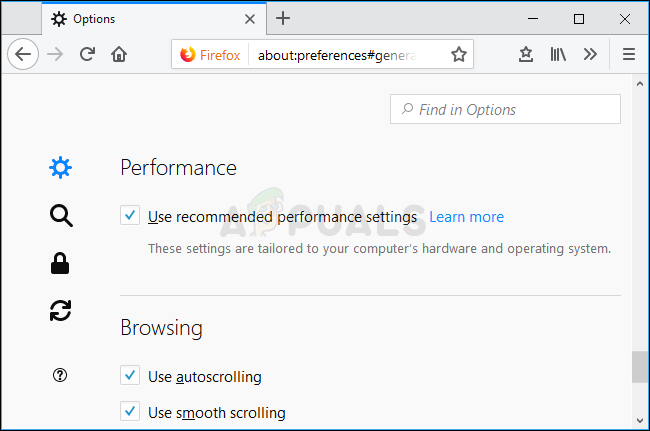Viewport: 650px width, 431px height.
Task: Open the Firefox Account sync category
Action: (60, 311)
